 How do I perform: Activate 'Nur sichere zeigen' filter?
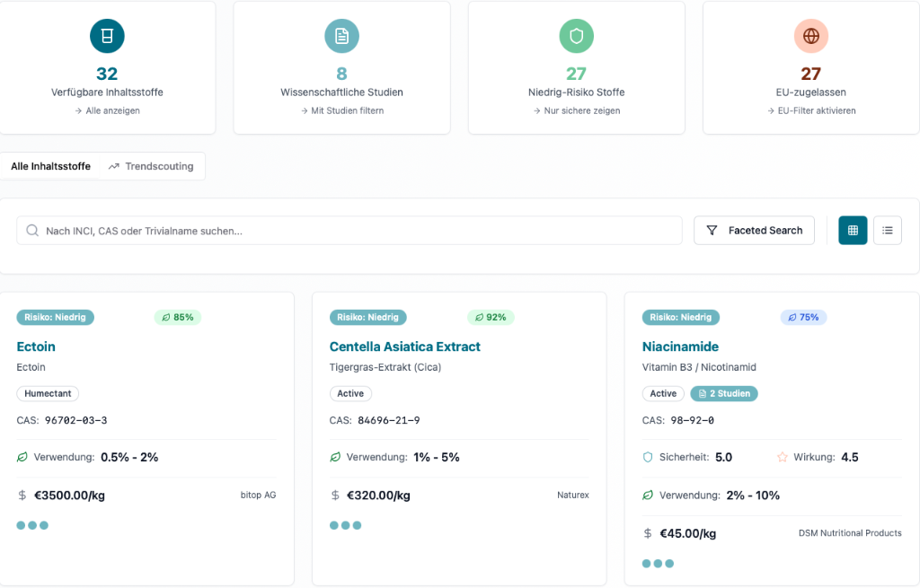point(576,111)
